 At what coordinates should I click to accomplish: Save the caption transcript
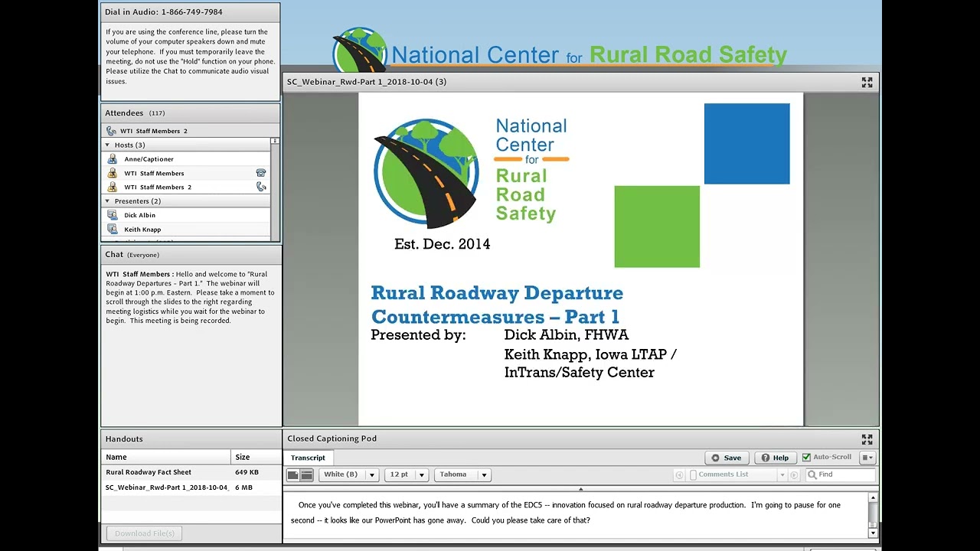[x=727, y=458]
